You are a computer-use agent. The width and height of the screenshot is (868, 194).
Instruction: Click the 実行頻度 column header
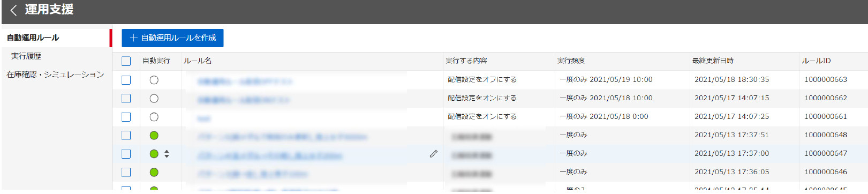point(571,61)
